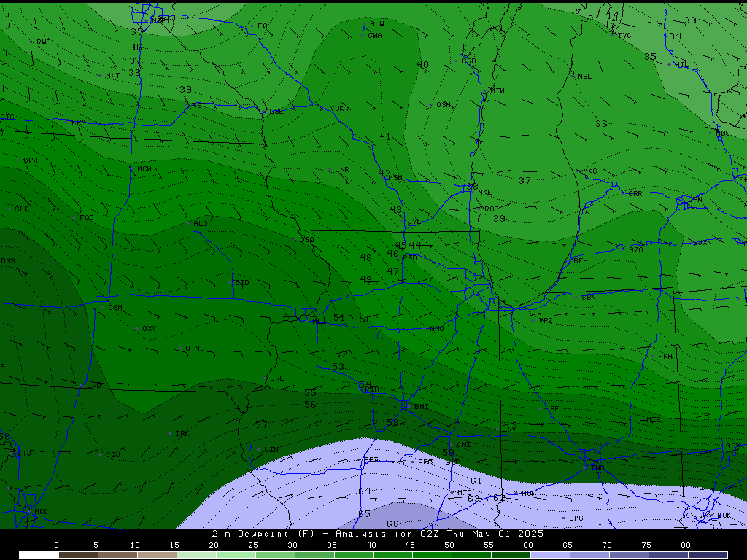Screen dimensions: 747x560
Task: Select the IRK station label
Action: (x=182, y=434)
